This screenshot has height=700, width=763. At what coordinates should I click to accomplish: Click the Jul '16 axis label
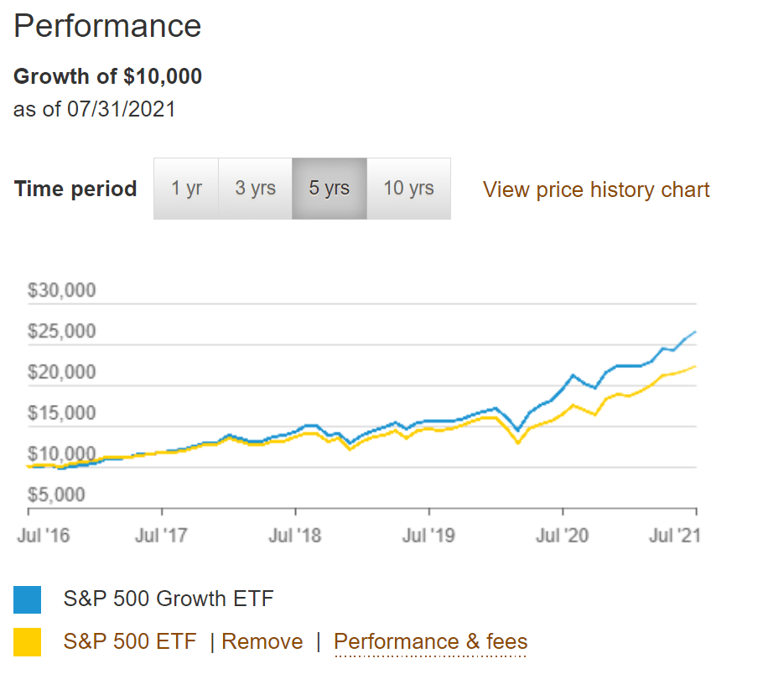44,534
